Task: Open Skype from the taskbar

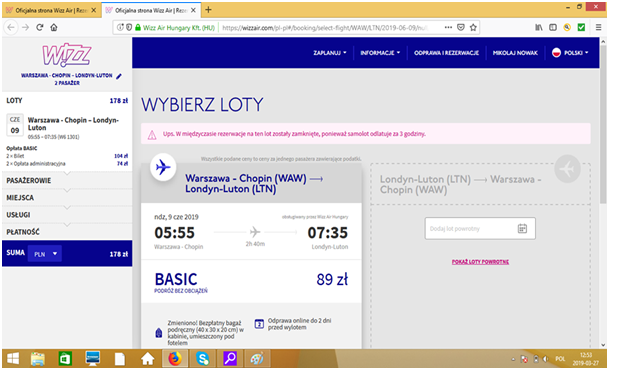Action: coord(202,359)
